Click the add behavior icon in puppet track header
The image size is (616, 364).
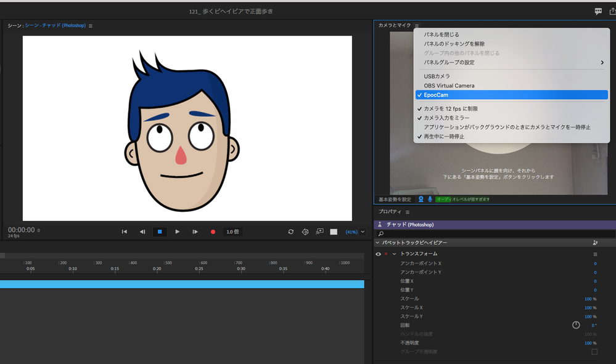[x=595, y=243]
